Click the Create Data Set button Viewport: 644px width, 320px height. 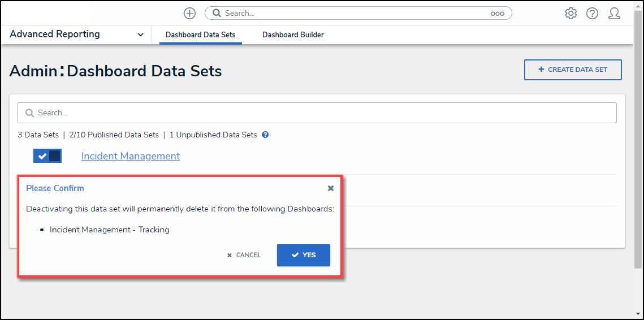[x=573, y=70]
